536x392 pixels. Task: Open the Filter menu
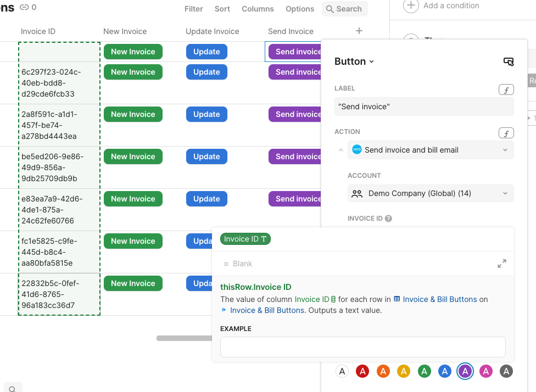(194, 9)
